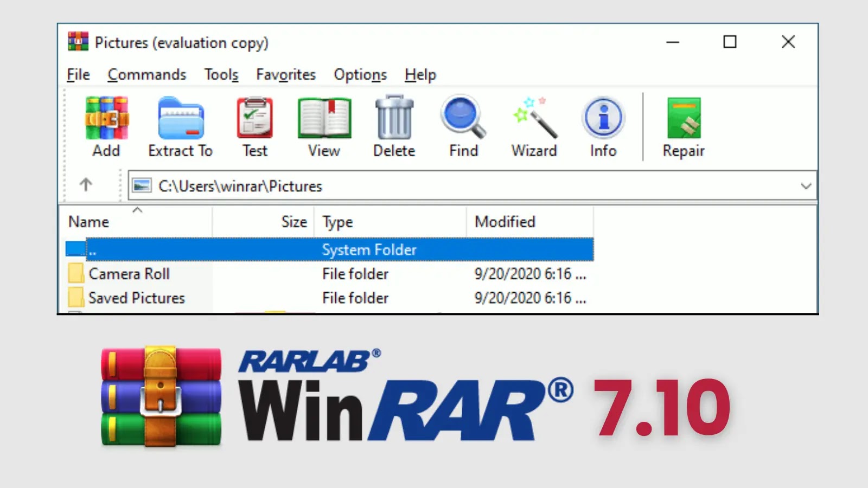The image size is (868, 488).
Task: Open the Commands menu
Action: 146,75
